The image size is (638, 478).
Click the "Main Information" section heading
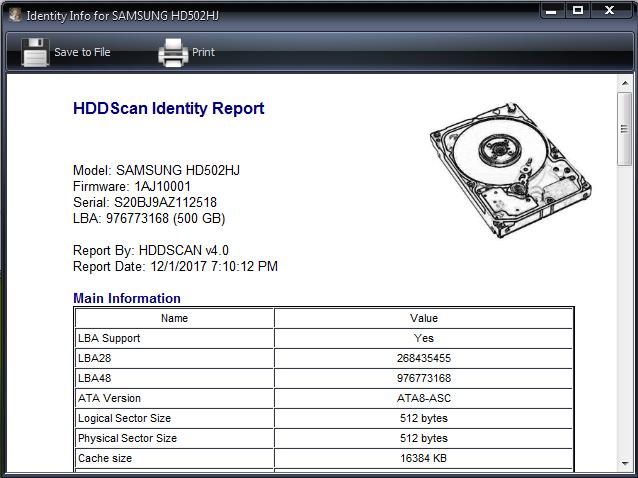[x=127, y=298]
